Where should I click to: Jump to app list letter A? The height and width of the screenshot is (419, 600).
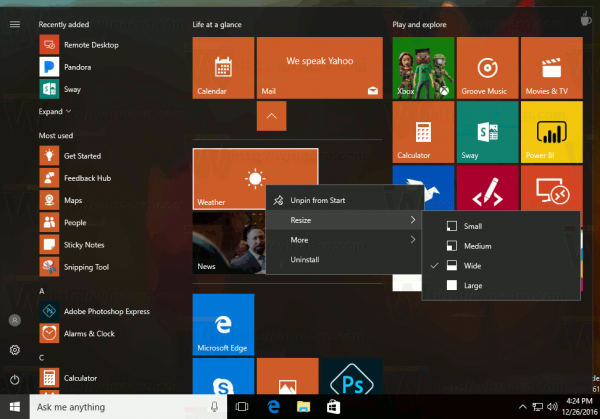tap(41, 292)
